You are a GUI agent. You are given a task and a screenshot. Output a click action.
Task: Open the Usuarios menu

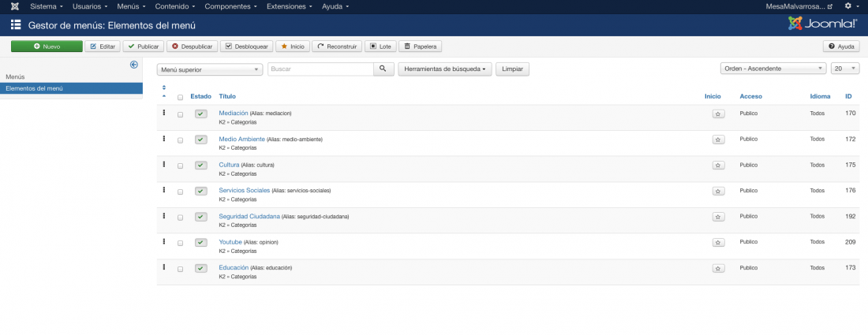(x=90, y=6)
